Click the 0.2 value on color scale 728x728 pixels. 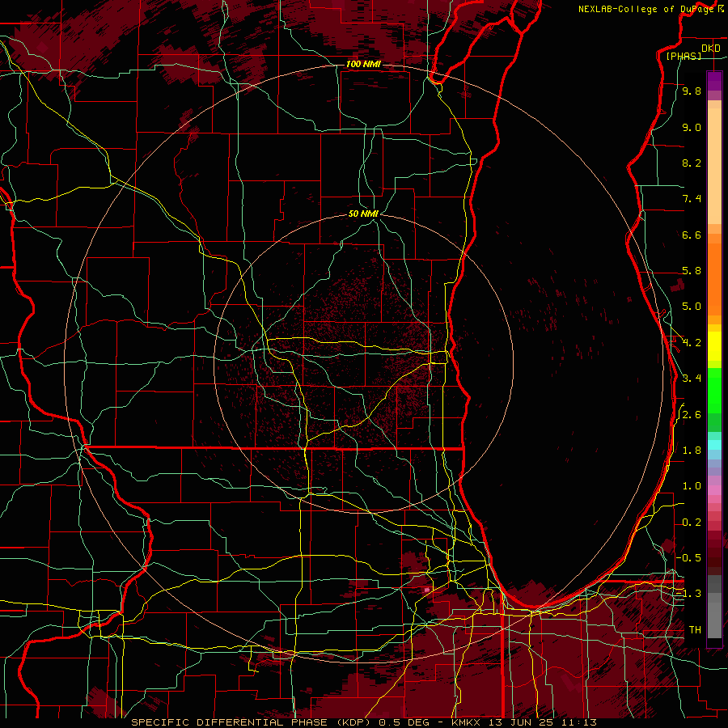[x=692, y=523]
